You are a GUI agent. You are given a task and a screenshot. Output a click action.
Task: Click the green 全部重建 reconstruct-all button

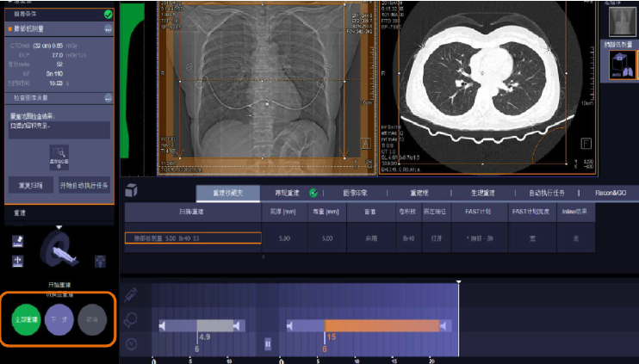pos(27,319)
